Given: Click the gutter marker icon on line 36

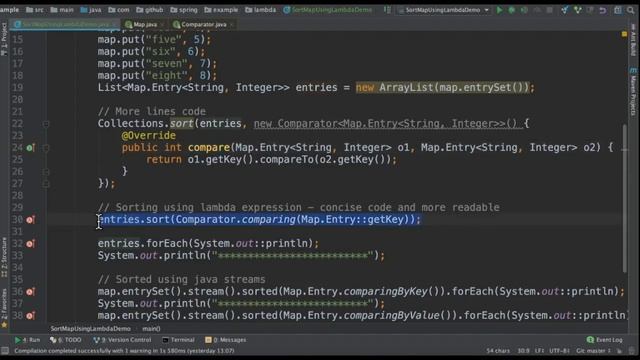Looking at the screenshot, I should 31,292.
